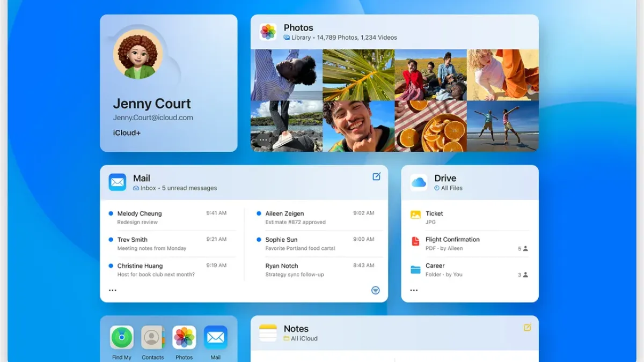Open the palm leaf photo
Image resolution: width=644 pixels, height=362 pixels.
[358, 75]
